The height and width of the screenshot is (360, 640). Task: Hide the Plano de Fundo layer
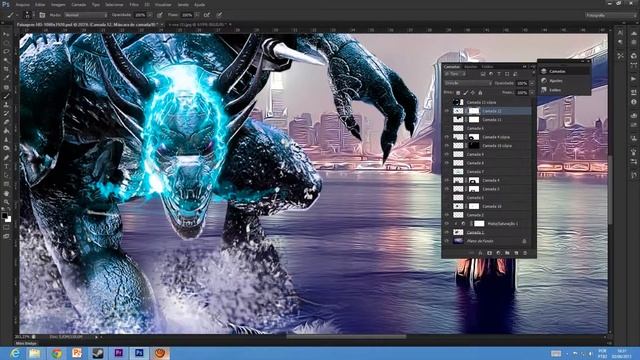click(x=447, y=241)
